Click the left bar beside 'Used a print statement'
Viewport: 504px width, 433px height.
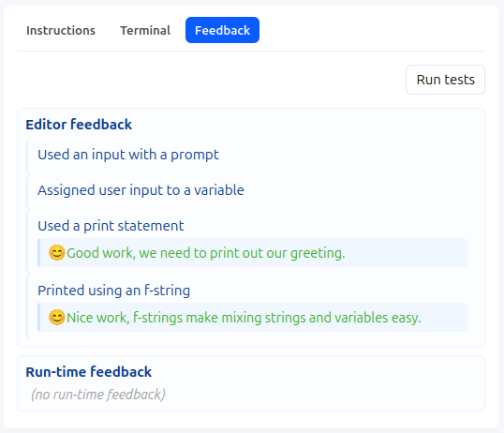[x=27, y=242]
